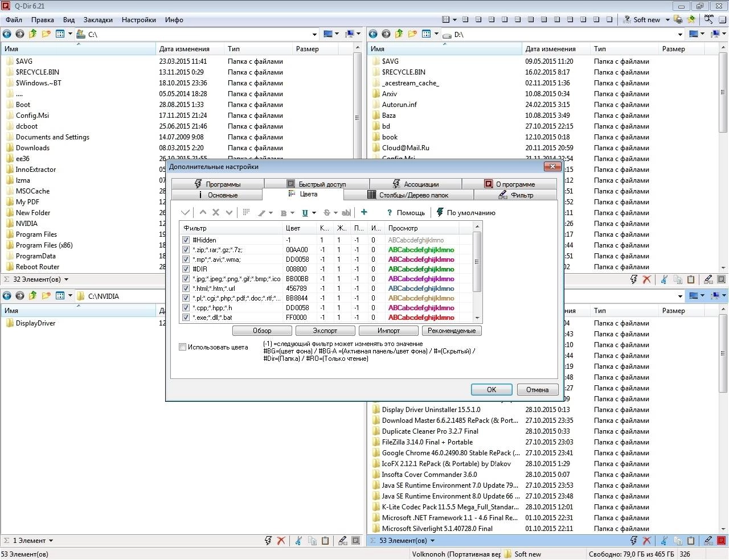Go back in the C:\ pane
The image size is (729, 560).
7,34
